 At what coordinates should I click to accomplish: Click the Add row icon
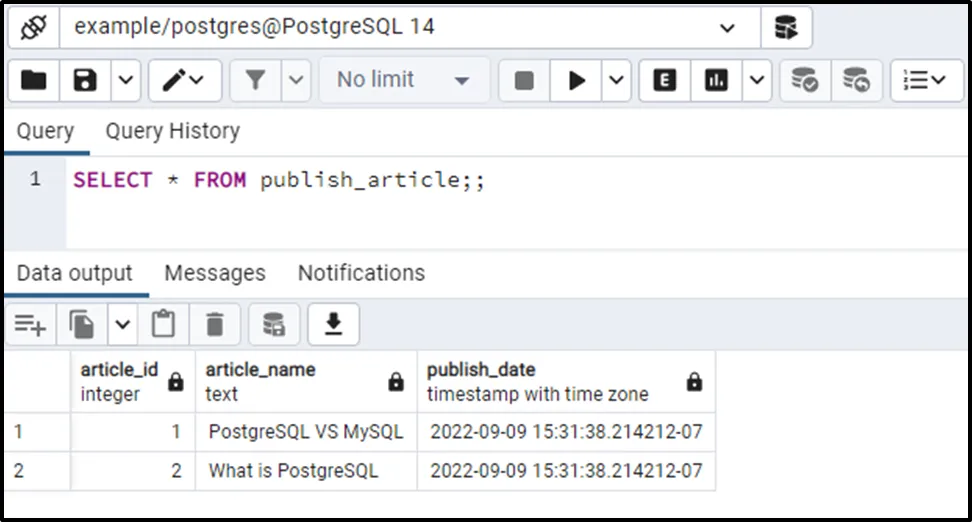pos(30,324)
